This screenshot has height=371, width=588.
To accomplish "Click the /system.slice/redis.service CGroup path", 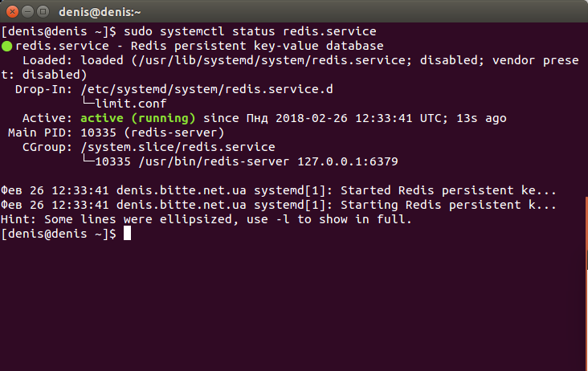I will pyautogui.click(x=178, y=147).
